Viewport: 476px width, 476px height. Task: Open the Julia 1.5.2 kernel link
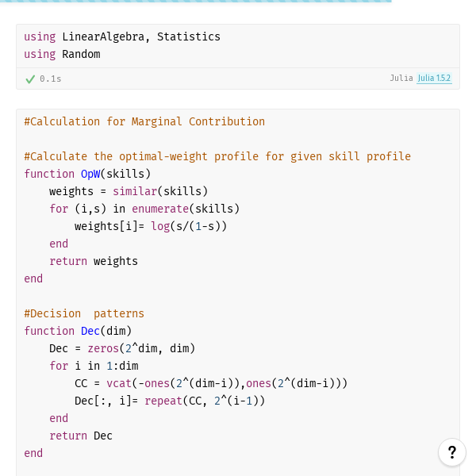pos(434,79)
